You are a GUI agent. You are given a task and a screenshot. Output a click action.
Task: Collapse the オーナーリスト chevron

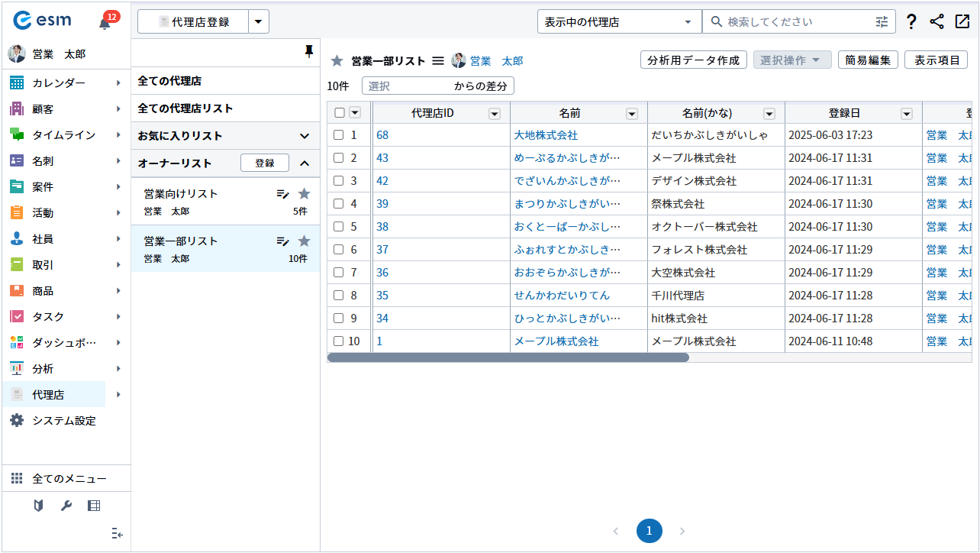[x=305, y=163]
